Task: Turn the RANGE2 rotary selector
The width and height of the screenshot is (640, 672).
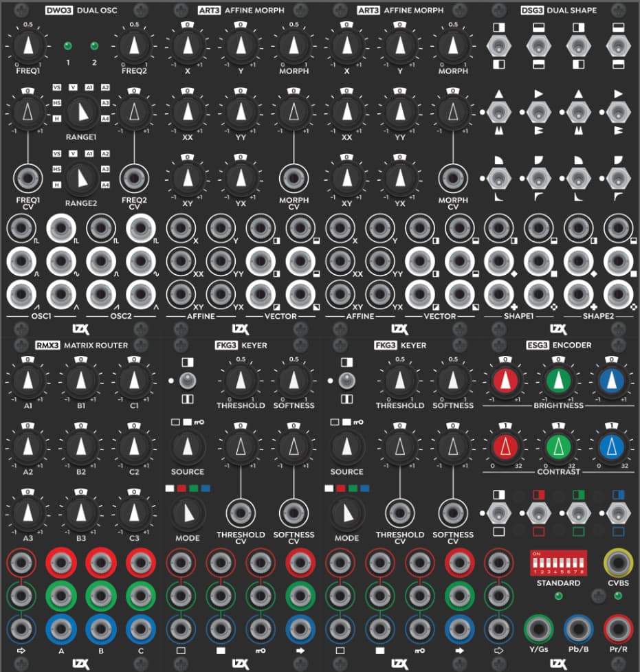Action: point(81,178)
